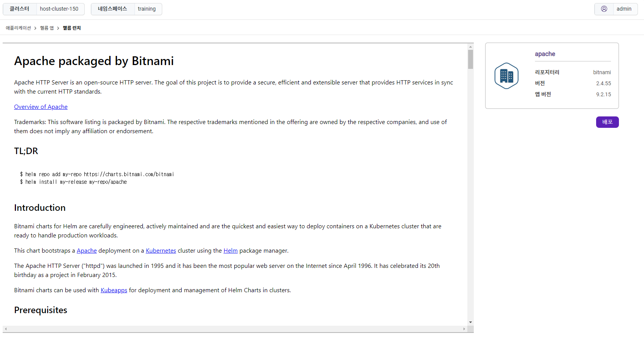Go to 애플리케이션 breadcrumb
The image size is (644, 339).
(18, 28)
